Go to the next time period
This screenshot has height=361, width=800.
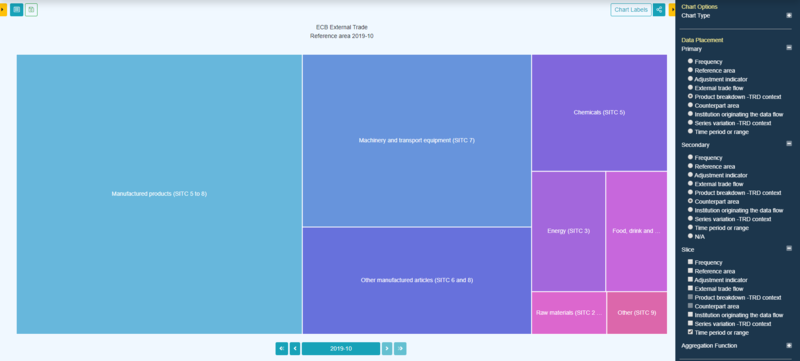click(x=387, y=349)
